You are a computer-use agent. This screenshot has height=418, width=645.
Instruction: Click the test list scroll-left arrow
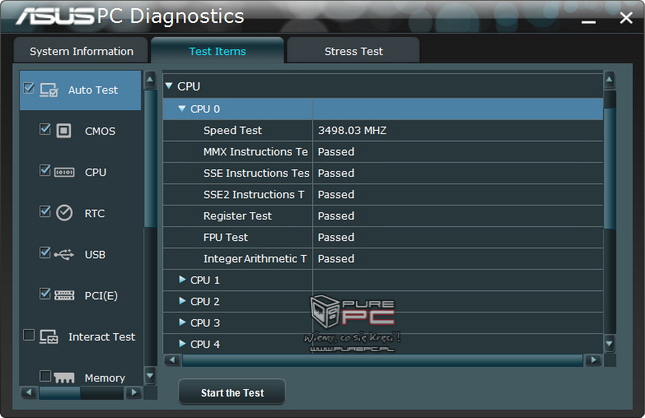29,392
